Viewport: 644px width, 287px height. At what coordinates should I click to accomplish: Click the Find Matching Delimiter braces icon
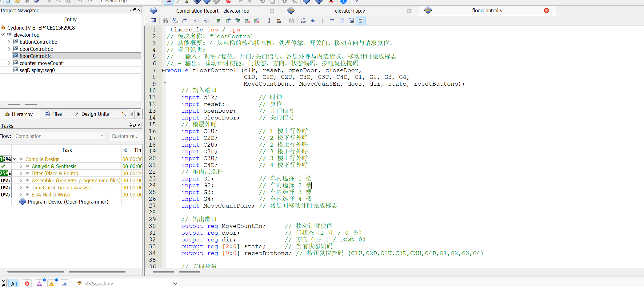click(x=185, y=21)
